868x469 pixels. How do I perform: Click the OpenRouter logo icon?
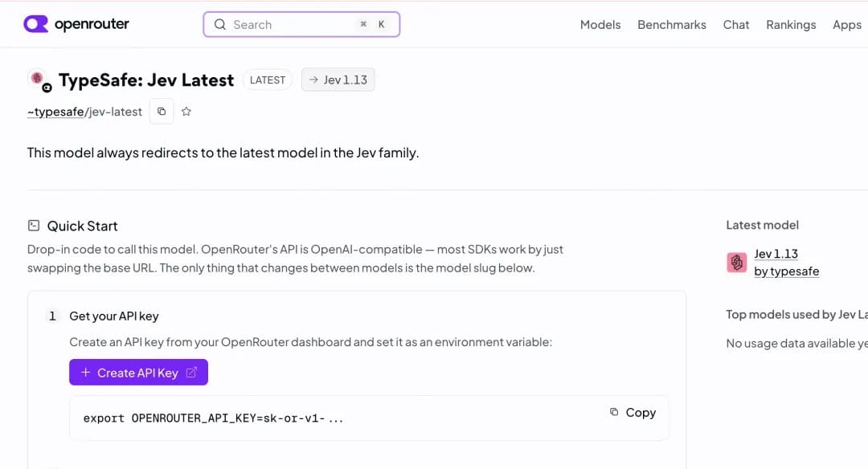click(36, 24)
